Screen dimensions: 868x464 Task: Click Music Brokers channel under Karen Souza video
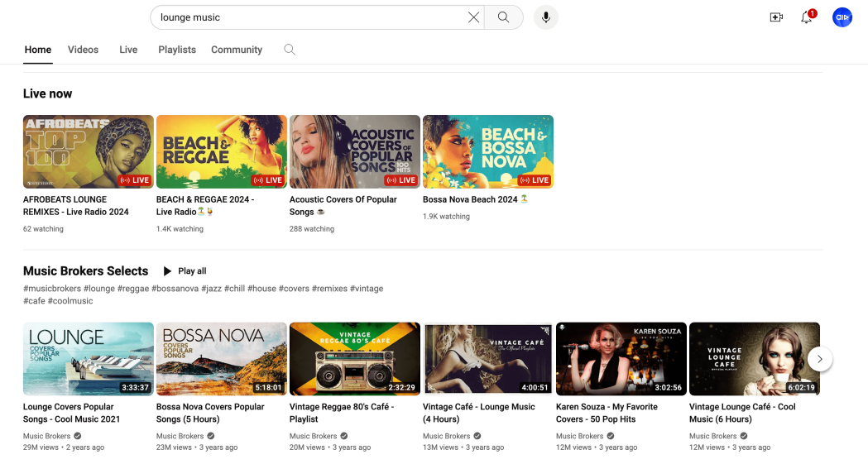coord(579,436)
